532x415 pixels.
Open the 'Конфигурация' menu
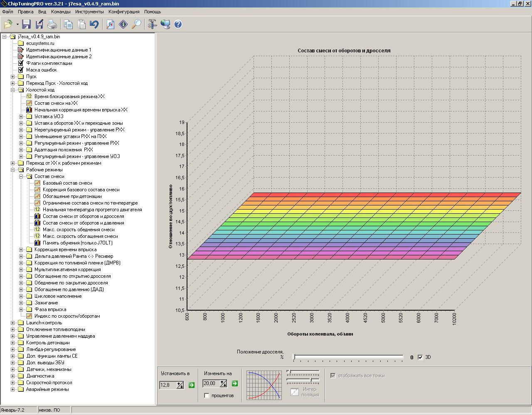tap(124, 12)
